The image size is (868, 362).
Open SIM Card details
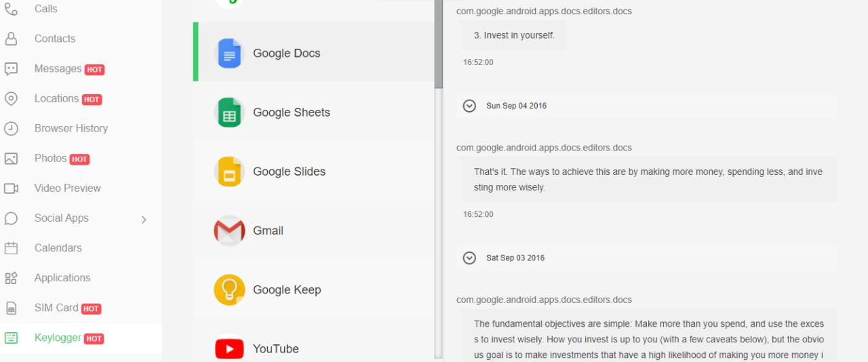56,308
